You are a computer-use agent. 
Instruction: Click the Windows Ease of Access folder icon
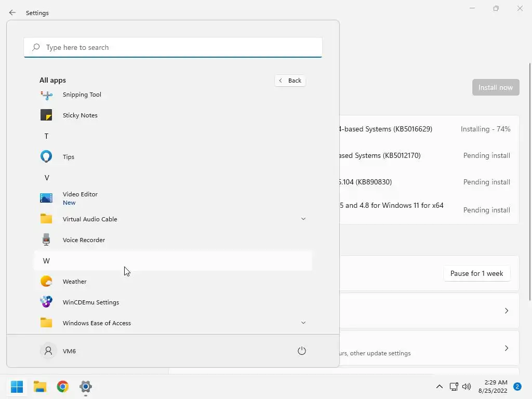(x=46, y=323)
